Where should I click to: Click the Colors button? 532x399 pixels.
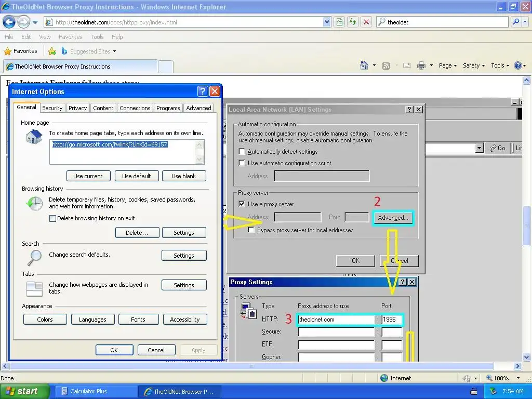point(45,320)
